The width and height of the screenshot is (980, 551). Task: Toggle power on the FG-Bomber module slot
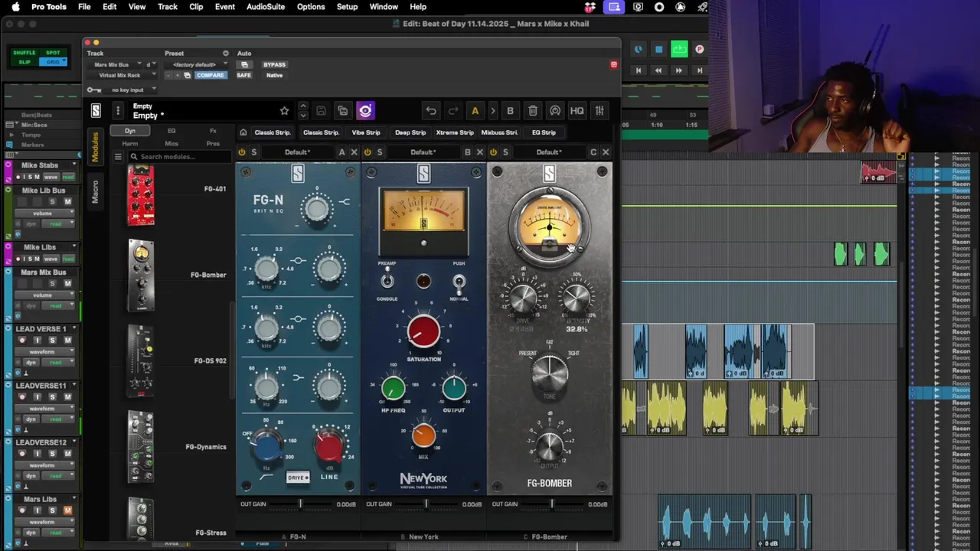[x=493, y=152]
